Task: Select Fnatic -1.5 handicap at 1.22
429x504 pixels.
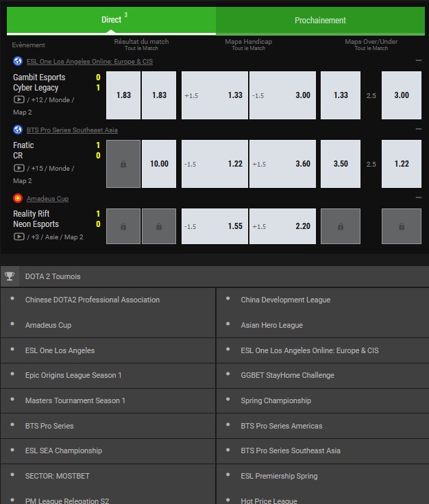Action: tap(214, 164)
